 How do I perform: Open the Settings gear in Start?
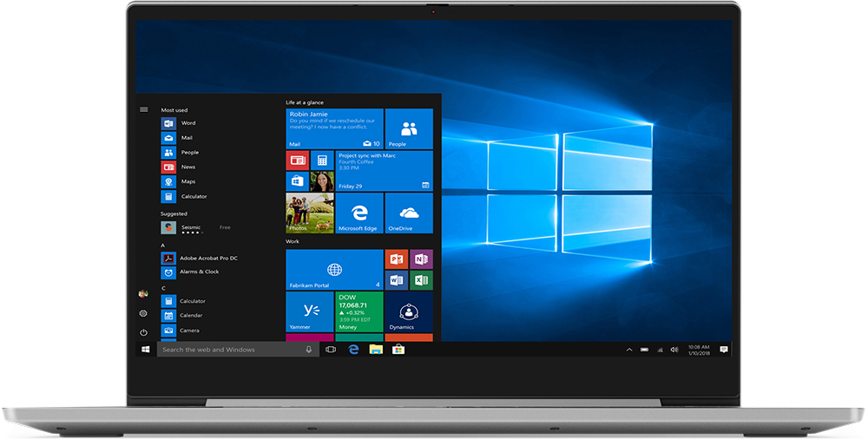pyautogui.click(x=143, y=313)
